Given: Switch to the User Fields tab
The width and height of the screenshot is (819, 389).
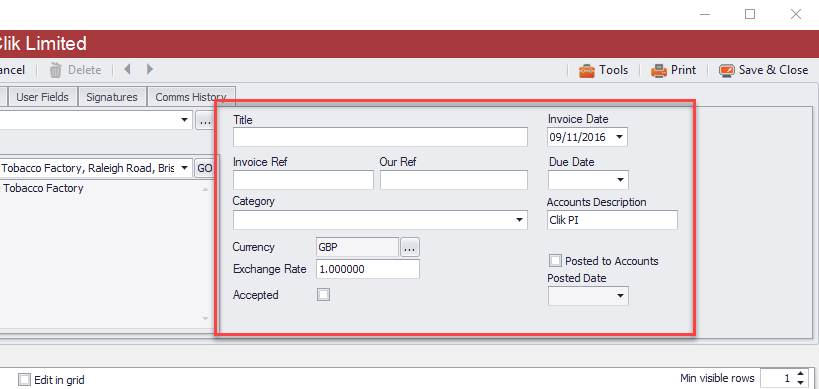Looking at the screenshot, I should 42,97.
